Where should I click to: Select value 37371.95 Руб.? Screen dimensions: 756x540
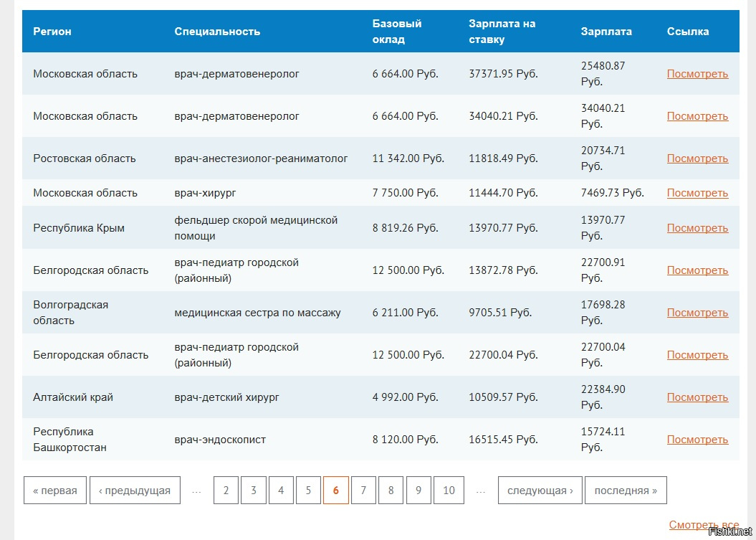click(503, 74)
